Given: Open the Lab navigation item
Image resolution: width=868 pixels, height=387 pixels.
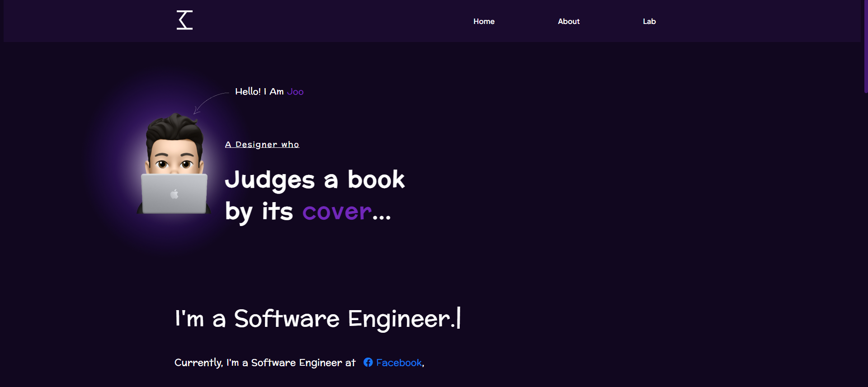Looking at the screenshot, I should point(649,21).
